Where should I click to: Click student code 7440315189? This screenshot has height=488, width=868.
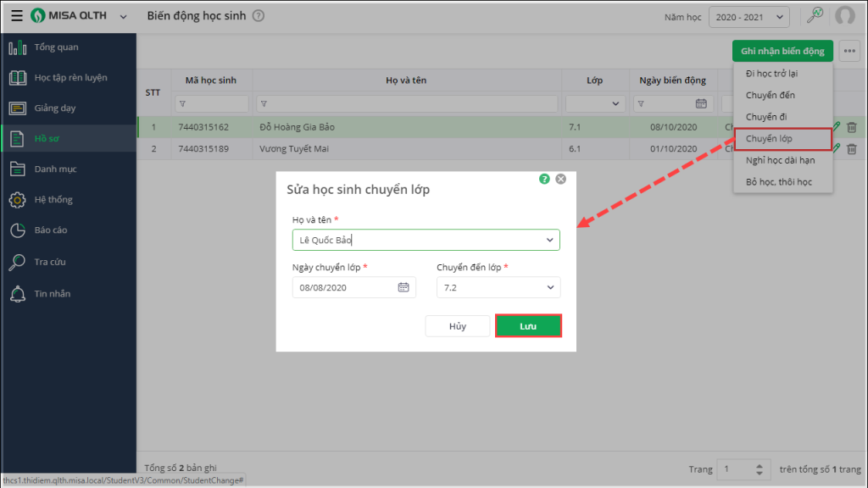tap(203, 149)
